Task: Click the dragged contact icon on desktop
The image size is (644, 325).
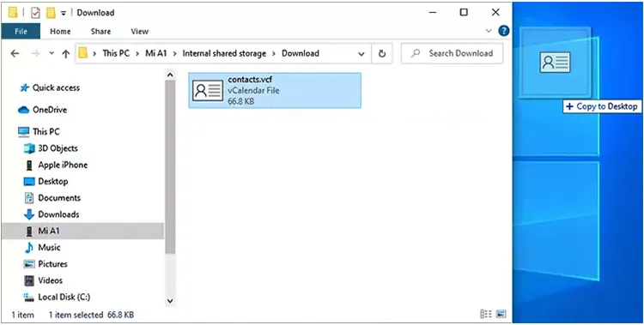Action: (556, 63)
